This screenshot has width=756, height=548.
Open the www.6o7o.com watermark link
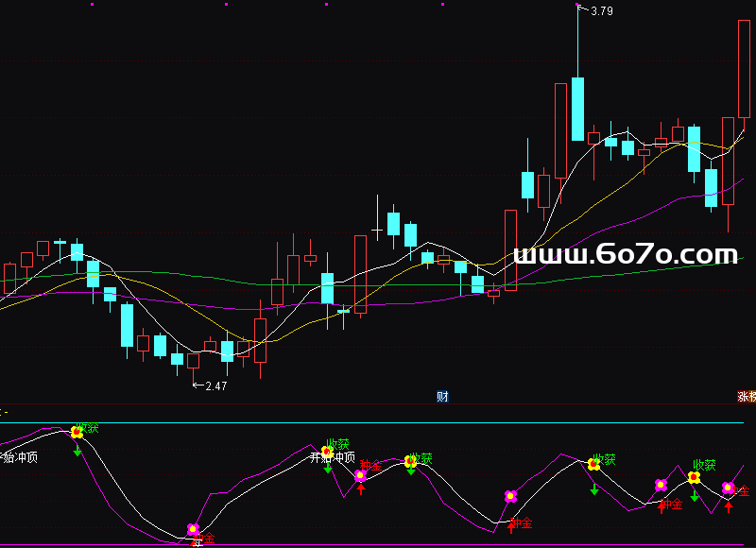click(625, 255)
